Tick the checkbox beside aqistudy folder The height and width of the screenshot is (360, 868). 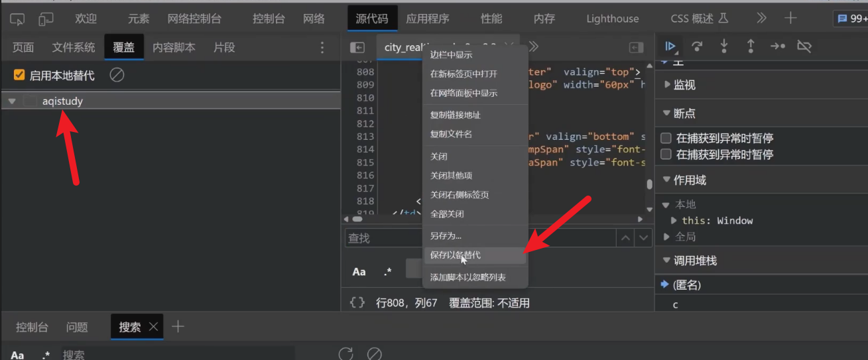(30, 101)
